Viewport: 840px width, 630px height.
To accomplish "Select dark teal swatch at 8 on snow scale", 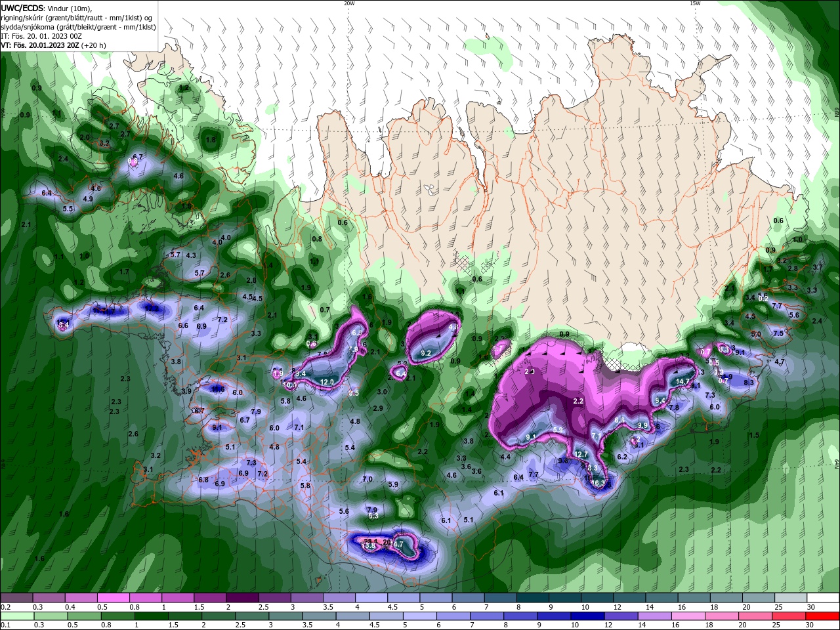I will 533,598.
